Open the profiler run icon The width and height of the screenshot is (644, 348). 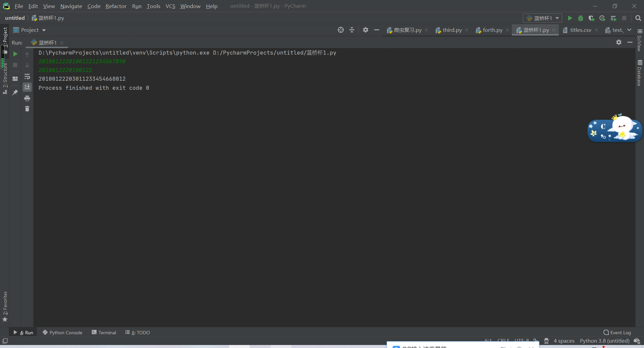click(602, 18)
